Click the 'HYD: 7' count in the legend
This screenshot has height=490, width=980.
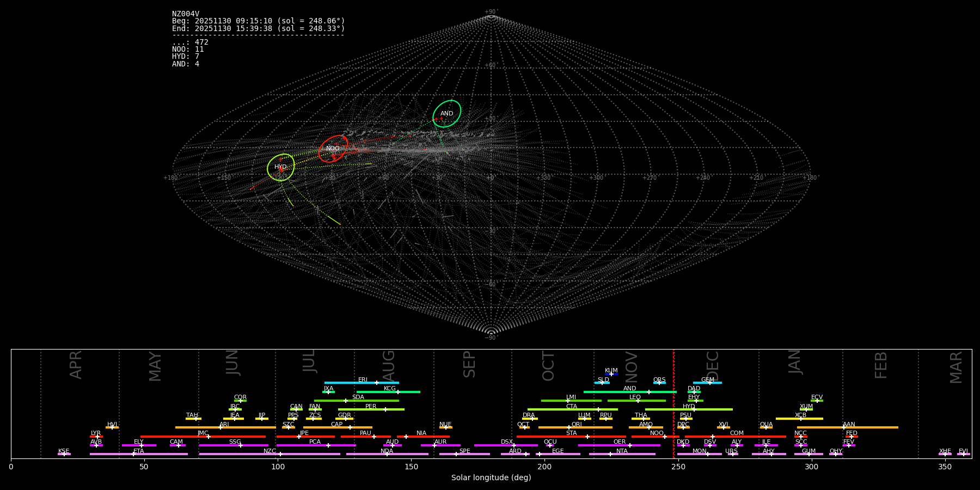[x=186, y=57]
